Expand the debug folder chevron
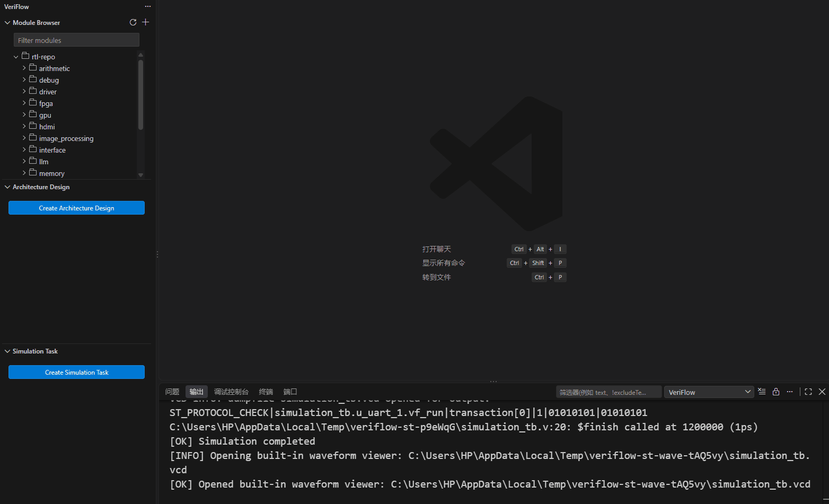This screenshot has width=829, height=504. [24, 80]
